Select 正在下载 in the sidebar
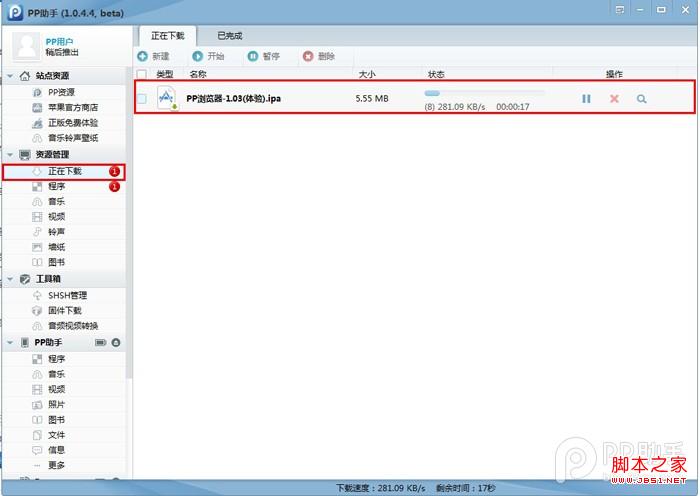The width and height of the screenshot is (700, 496). point(64,172)
